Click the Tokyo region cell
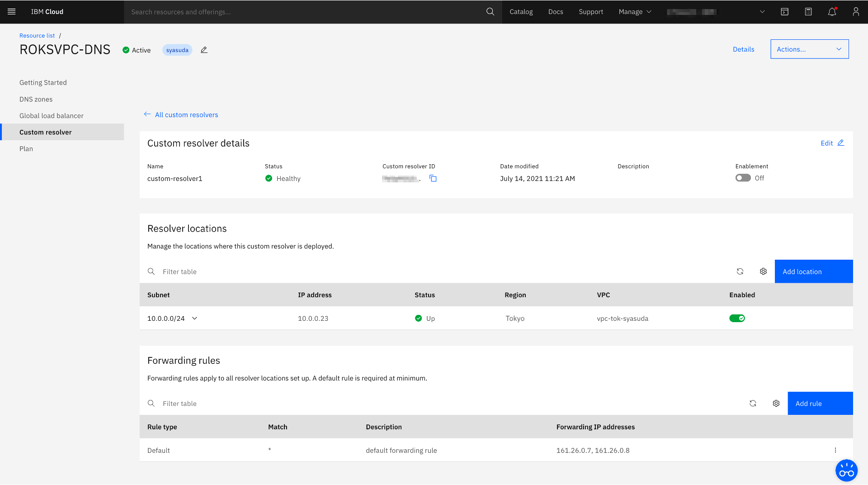868x485 pixels. (515, 319)
